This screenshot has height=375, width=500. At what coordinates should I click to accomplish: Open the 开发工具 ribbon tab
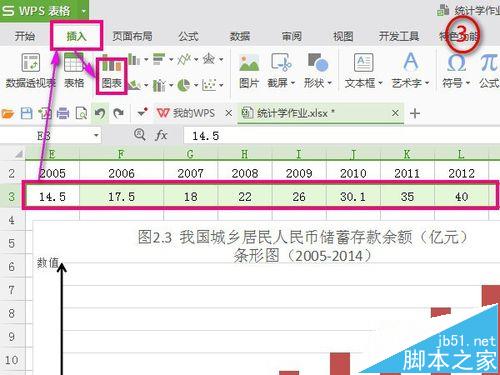[399, 36]
